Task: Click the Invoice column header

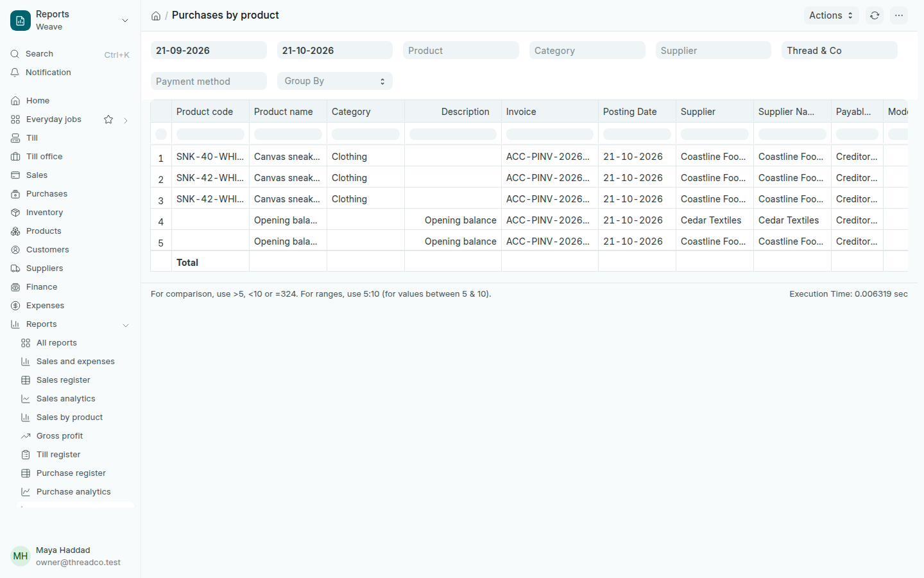Action: pos(550,112)
